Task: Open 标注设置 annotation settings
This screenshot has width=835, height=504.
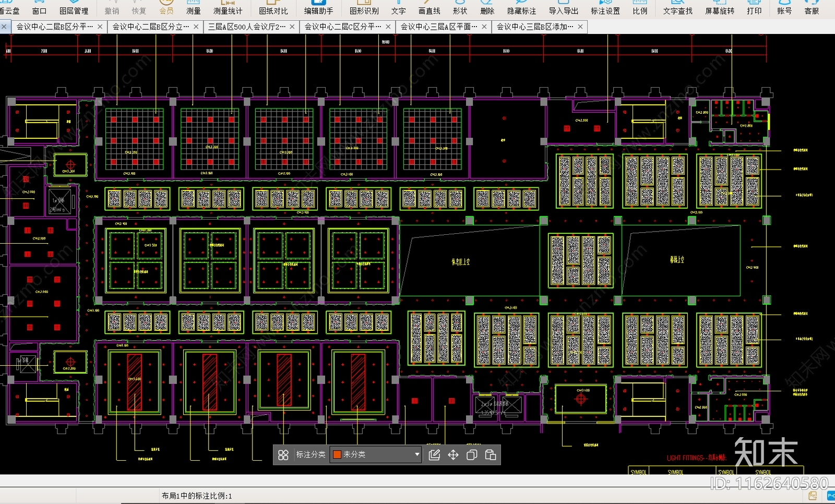Action: pyautogui.click(x=605, y=7)
